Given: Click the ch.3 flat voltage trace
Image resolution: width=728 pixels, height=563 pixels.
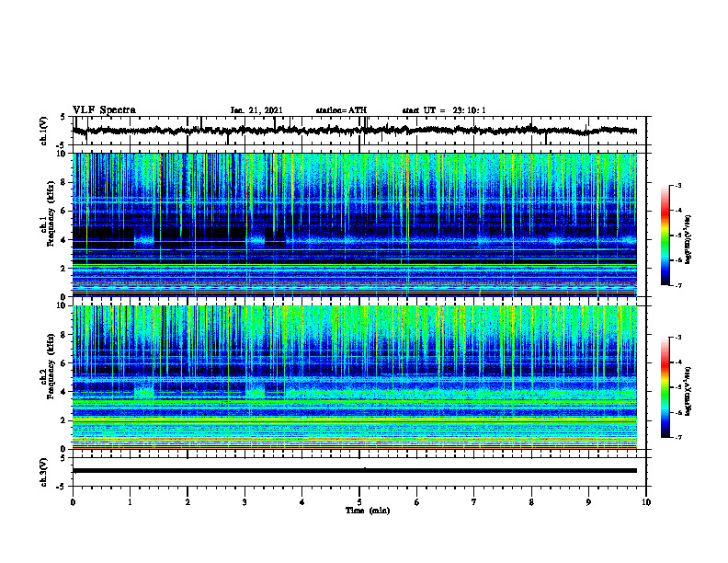Looking at the screenshot, I should coord(355,471).
